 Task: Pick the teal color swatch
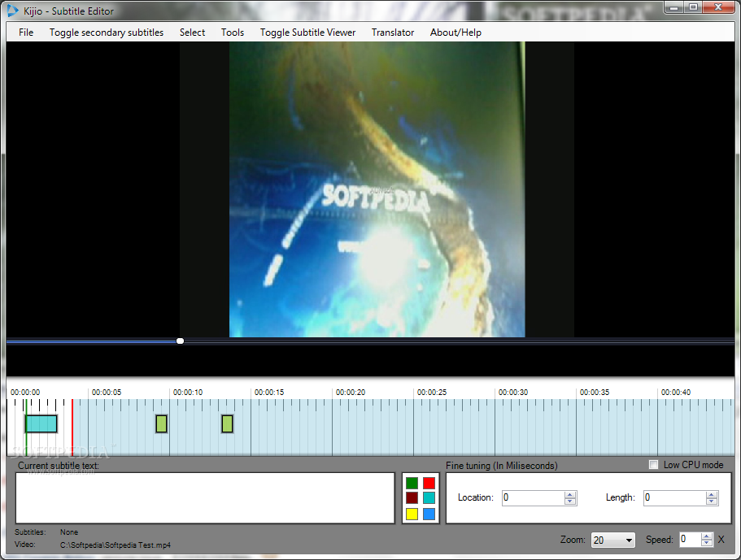point(429,497)
